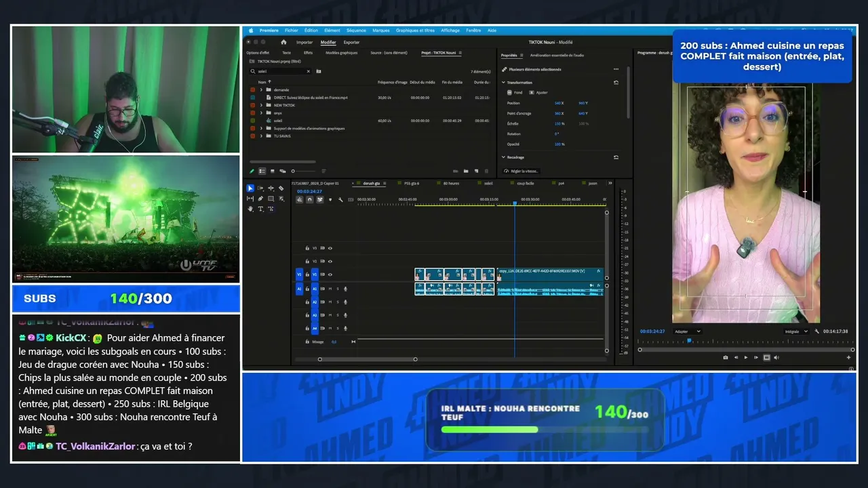
Task: Click the Fond button
Action: (515, 92)
